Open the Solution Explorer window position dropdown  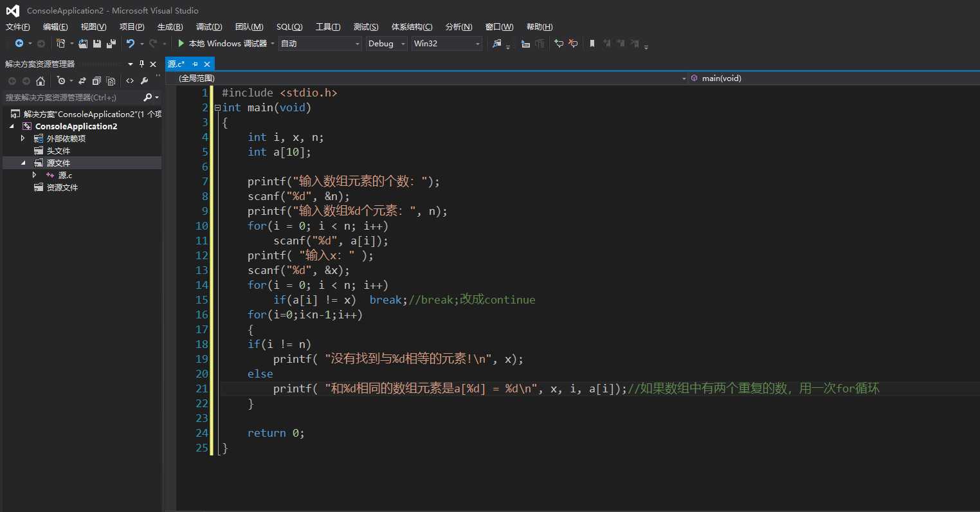tap(131, 64)
